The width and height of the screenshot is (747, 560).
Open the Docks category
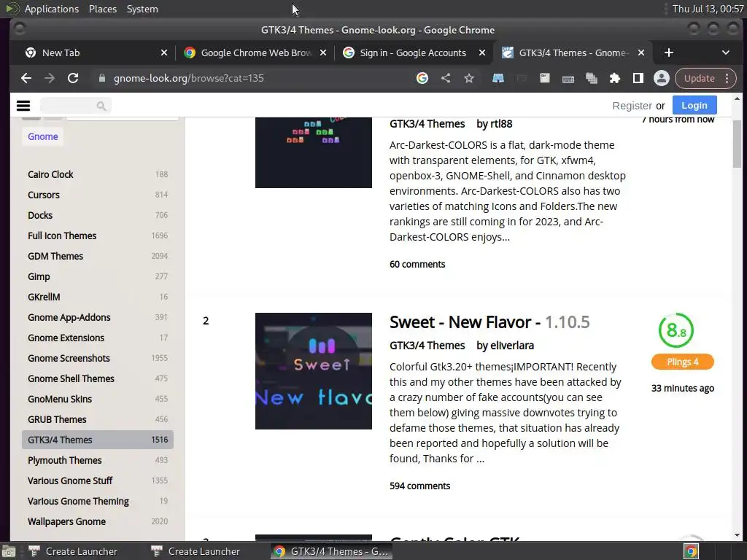click(x=98, y=215)
